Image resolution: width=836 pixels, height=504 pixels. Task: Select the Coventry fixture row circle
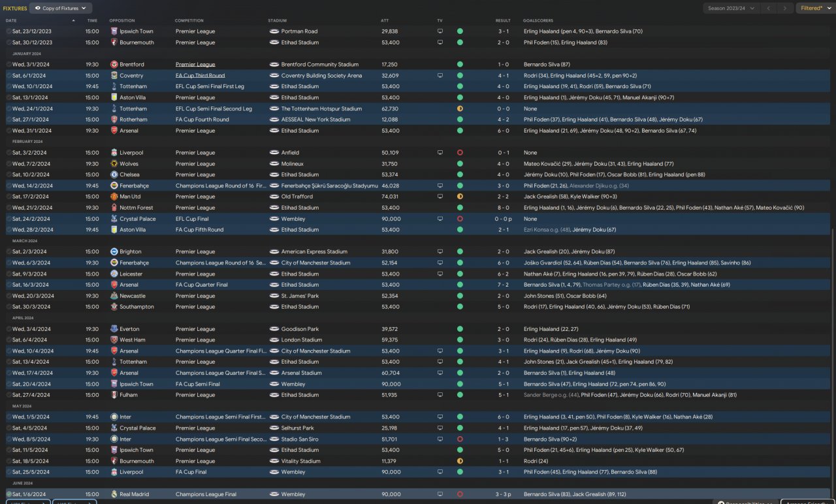click(x=8, y=76)
